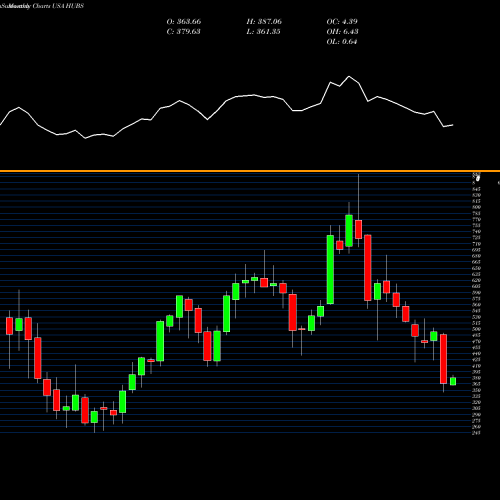The width and height of the screenshot is (500, 500).
Task: Click the tallest green candle rising to 725
Action: (x=330, y=269)
